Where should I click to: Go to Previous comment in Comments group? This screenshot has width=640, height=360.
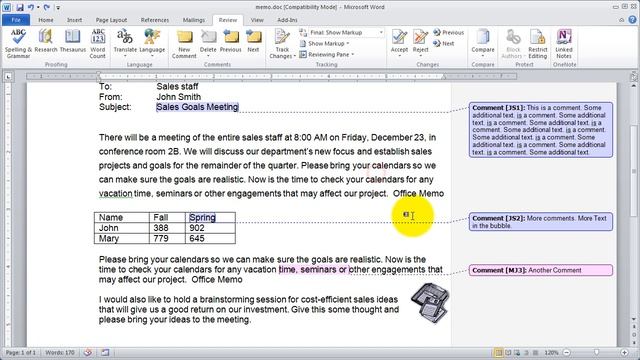[231, 41]
